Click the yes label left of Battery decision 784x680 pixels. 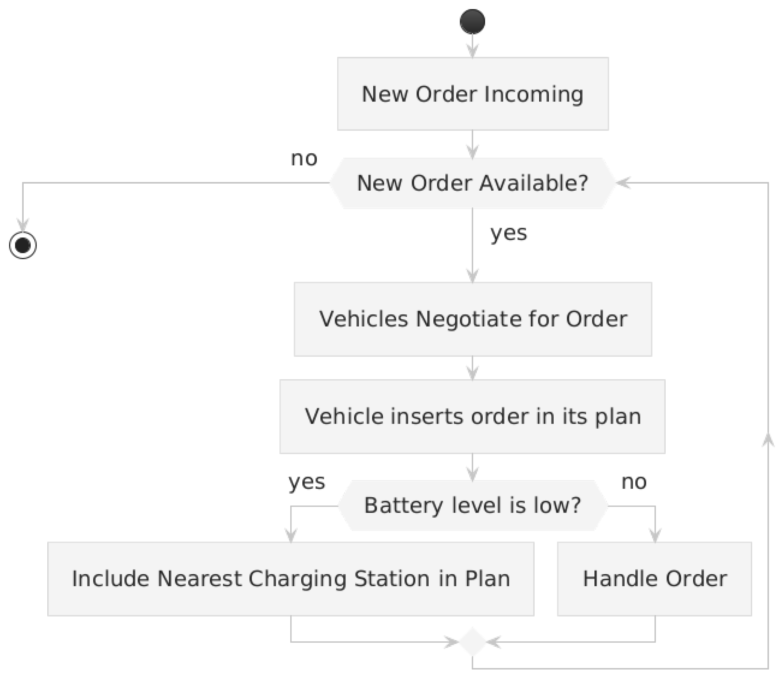point(307,482)
